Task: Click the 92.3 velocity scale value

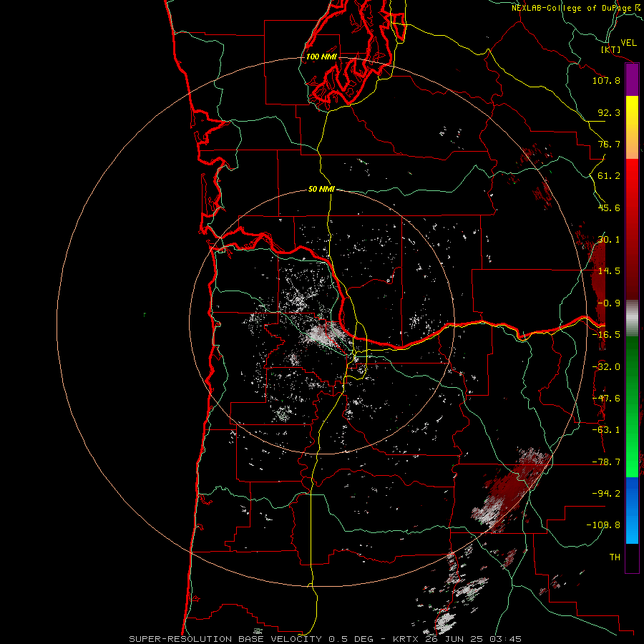Action: [x=609, y=112]
